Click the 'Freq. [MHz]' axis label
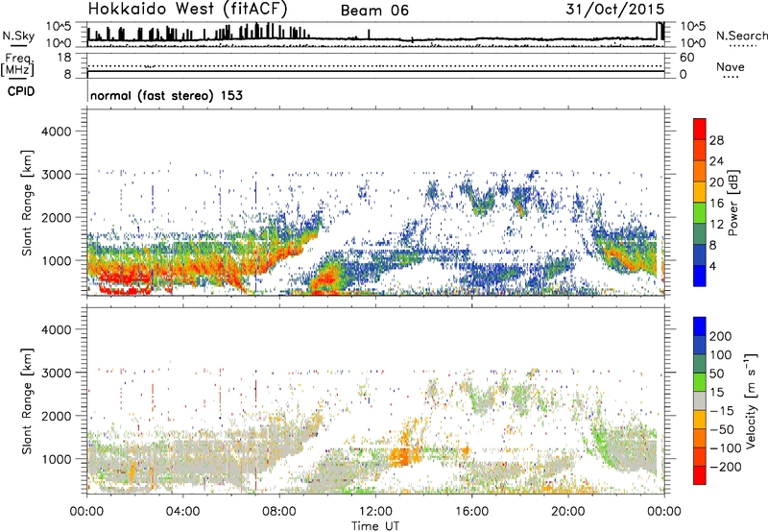Screen dimensions: 768x532 [18, 64]
